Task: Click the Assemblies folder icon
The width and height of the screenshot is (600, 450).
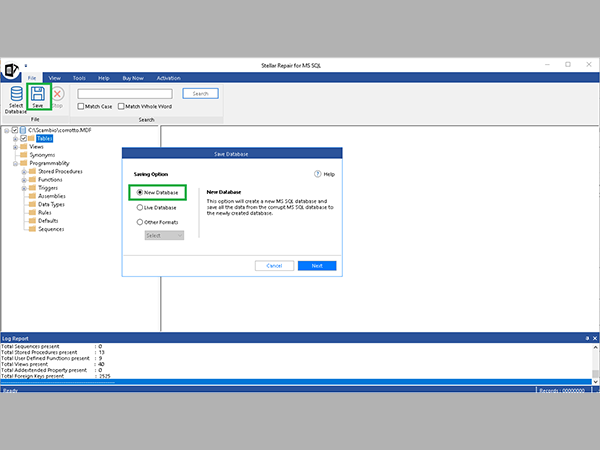Action: [33, 196]
